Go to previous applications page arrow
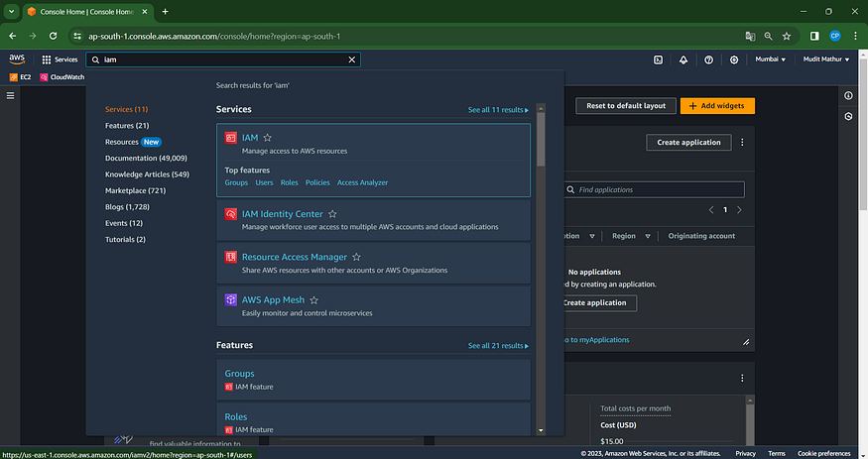The image size is (868, 459). pyautogui.click(x=711, y=210)
